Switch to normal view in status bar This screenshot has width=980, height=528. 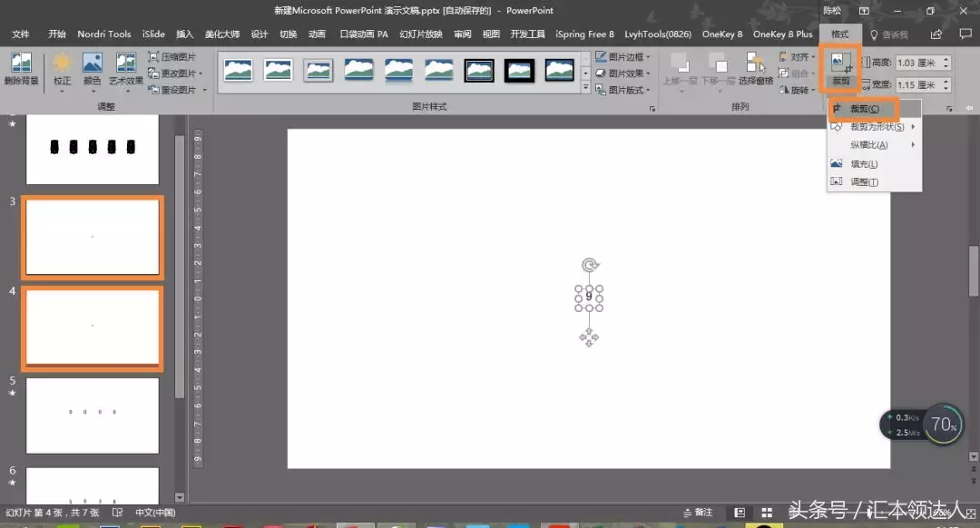(x=740, y=513)
